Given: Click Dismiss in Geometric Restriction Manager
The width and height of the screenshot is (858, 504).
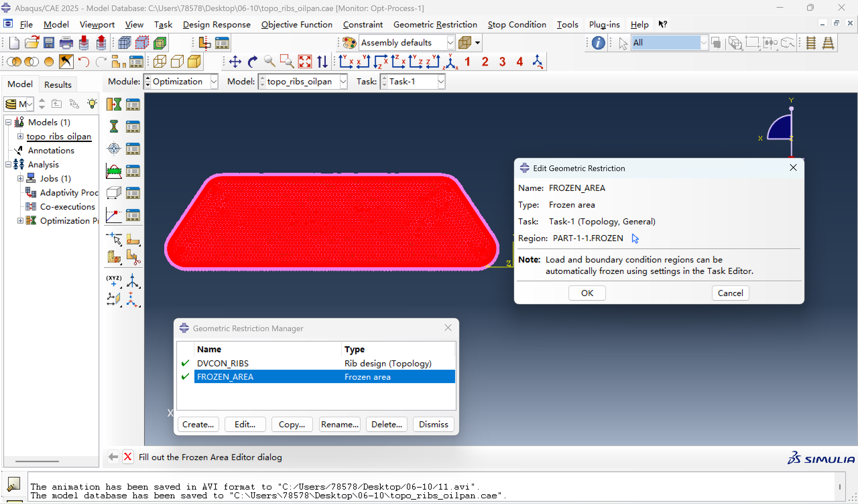Looking at the screenshot, I should (433, 424).
